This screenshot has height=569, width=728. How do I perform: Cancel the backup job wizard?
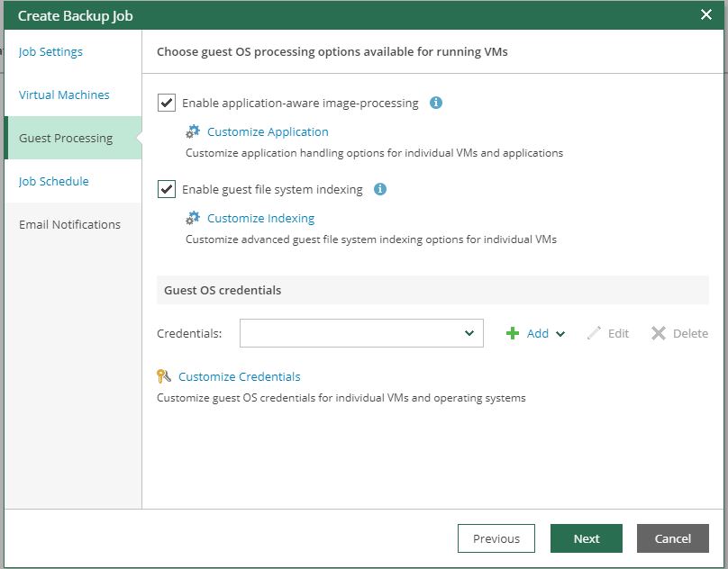tap(672, 538)
